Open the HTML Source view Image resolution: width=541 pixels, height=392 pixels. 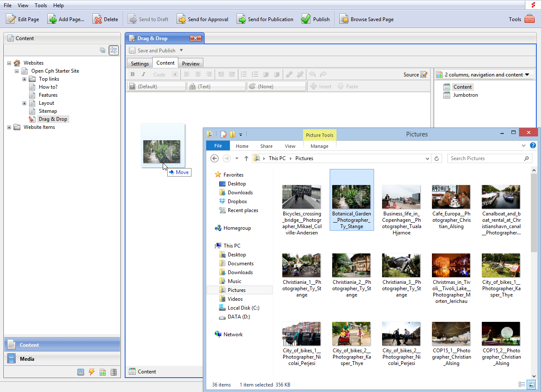point(411,74)
